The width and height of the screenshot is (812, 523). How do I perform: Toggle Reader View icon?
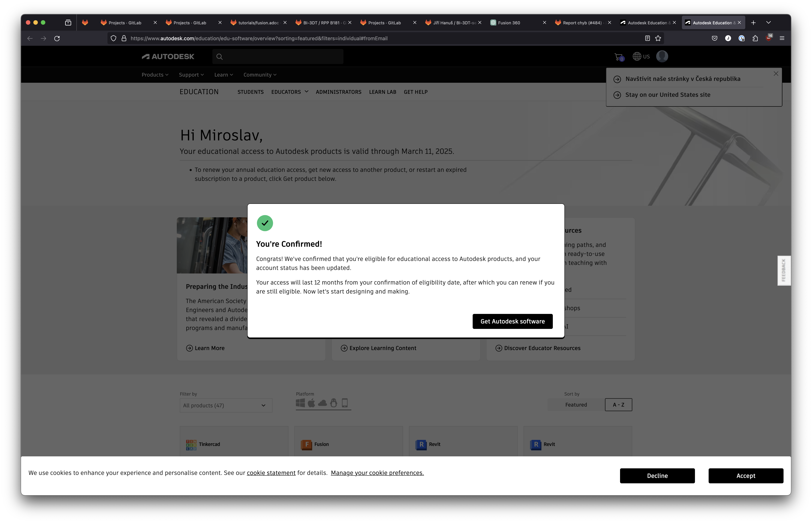point(647,38)
